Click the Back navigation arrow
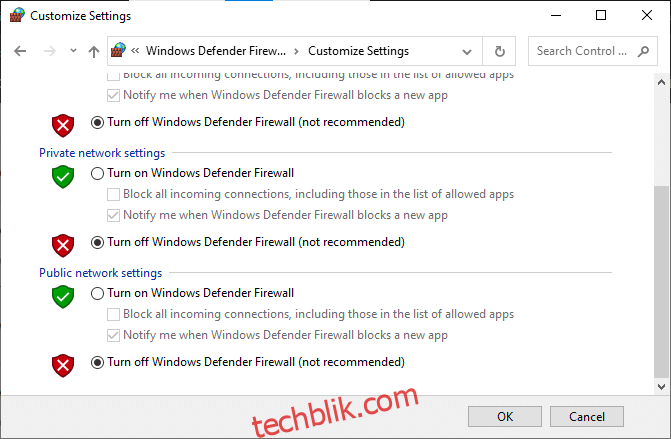 (20, 51)
